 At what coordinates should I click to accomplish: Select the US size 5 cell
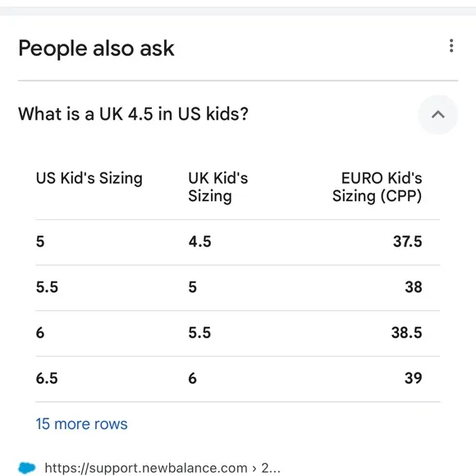click(40, 241)
